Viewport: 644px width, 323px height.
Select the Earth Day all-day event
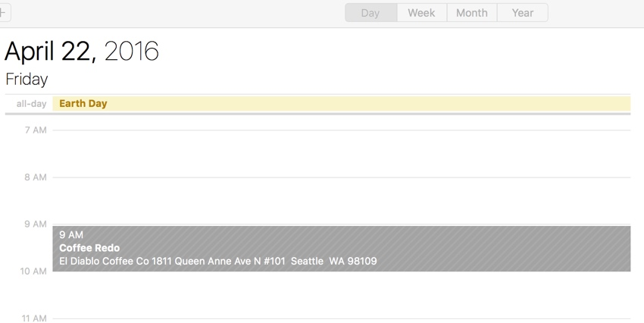83,104
